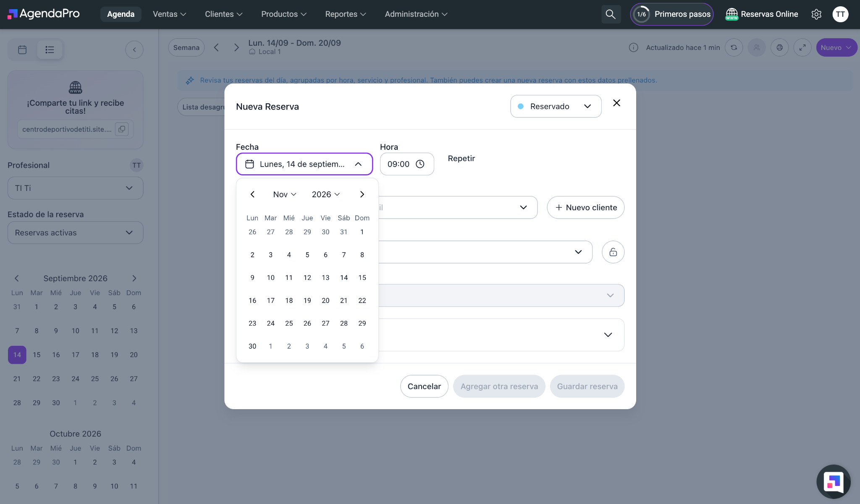Open Primeros pasos progress indicator

coord(671,14)
